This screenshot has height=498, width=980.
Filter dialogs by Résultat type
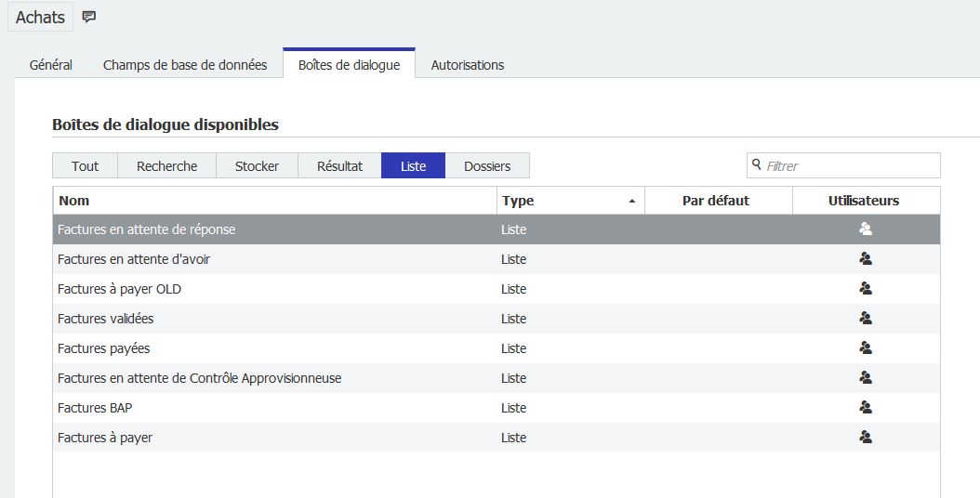(339, 166)
